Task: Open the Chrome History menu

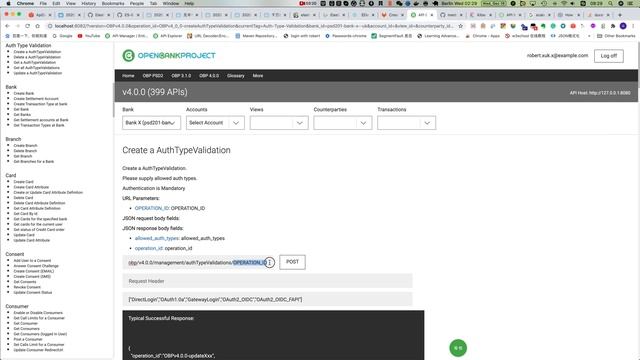Action: 88,3
